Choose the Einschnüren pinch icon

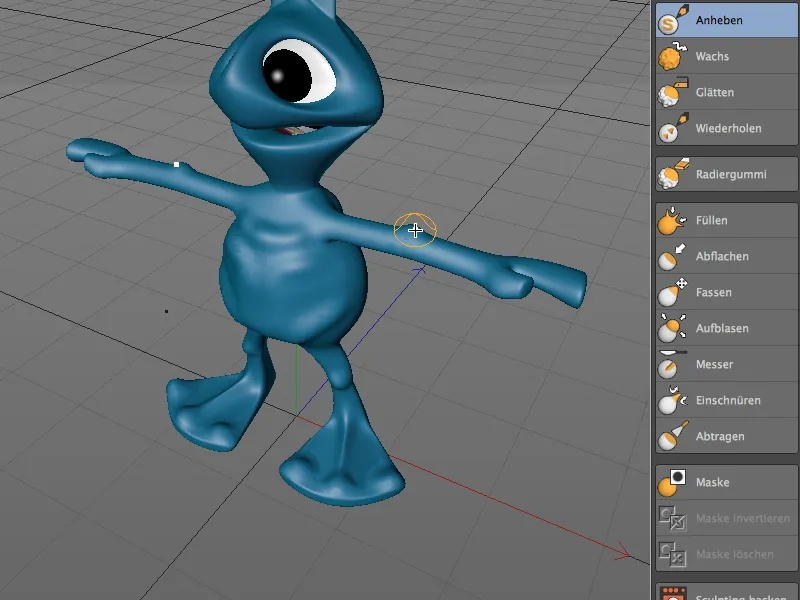tap(672, 400)
